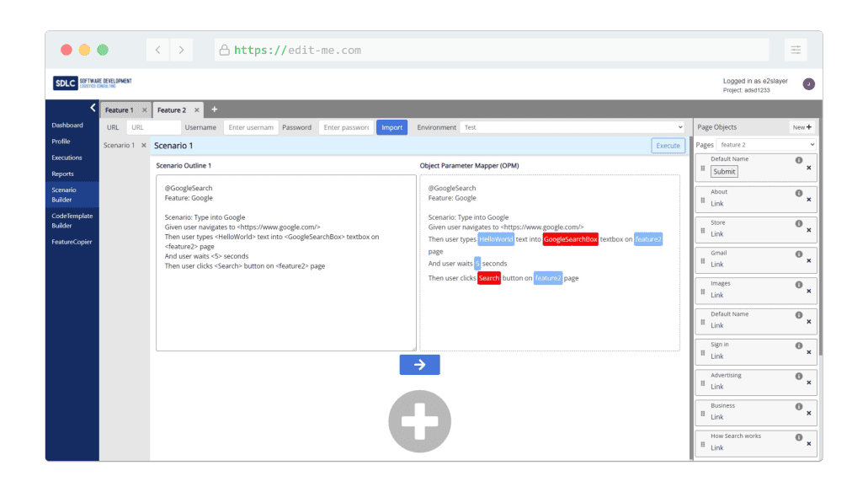This screenshot has width=868, height=492.
Task: Close the Scenario 1 tab with its x
Action: point(138,144)
